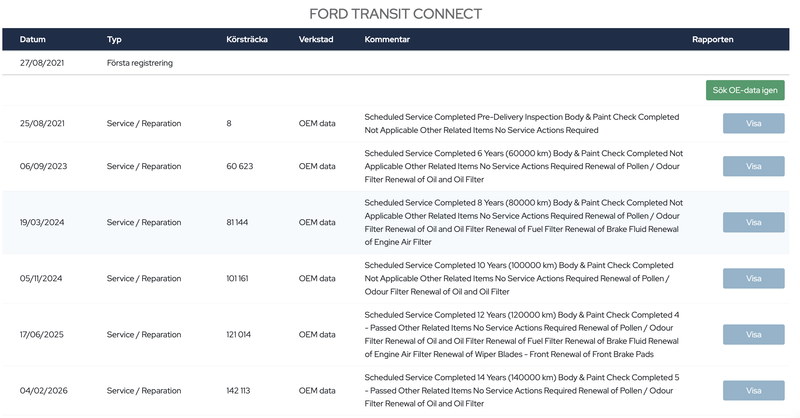Click the Rapporten column header

pos(713,39)
